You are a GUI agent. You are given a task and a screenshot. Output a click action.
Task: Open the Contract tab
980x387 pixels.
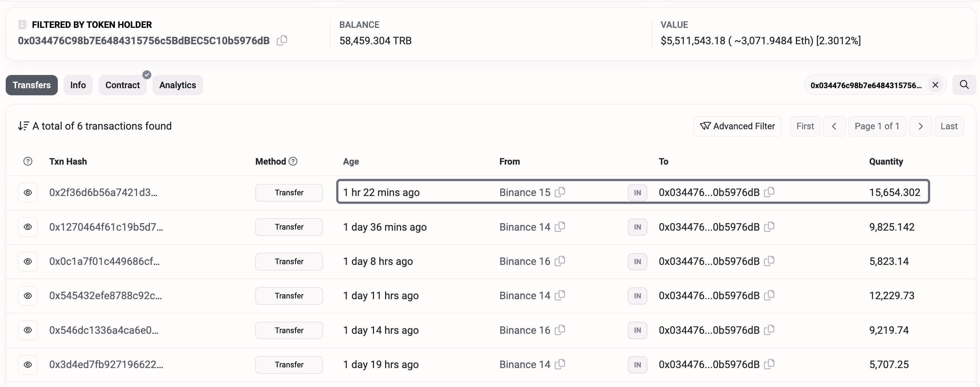[x=122, y=85]
